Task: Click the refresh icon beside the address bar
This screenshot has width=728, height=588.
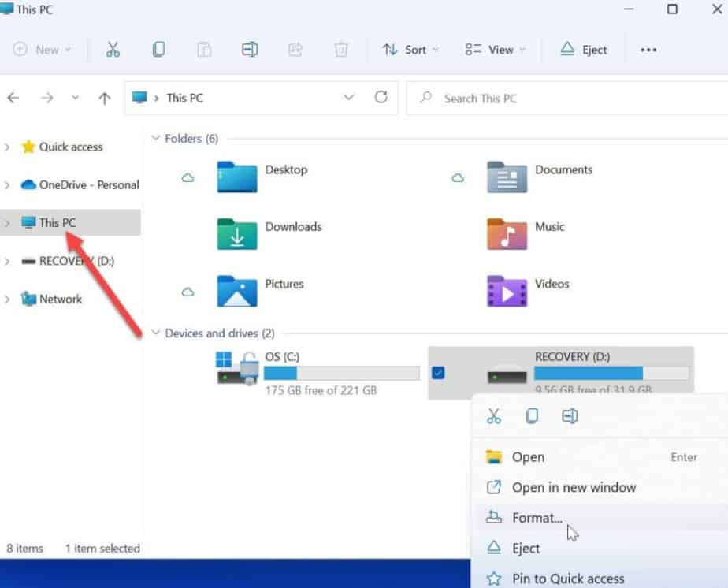Action: point(381,98)
